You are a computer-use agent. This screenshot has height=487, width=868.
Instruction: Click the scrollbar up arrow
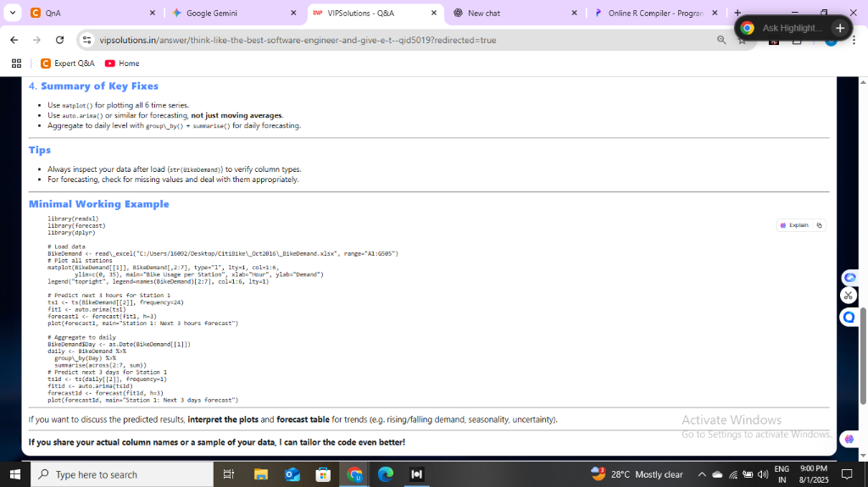click(x=862, y=82)
